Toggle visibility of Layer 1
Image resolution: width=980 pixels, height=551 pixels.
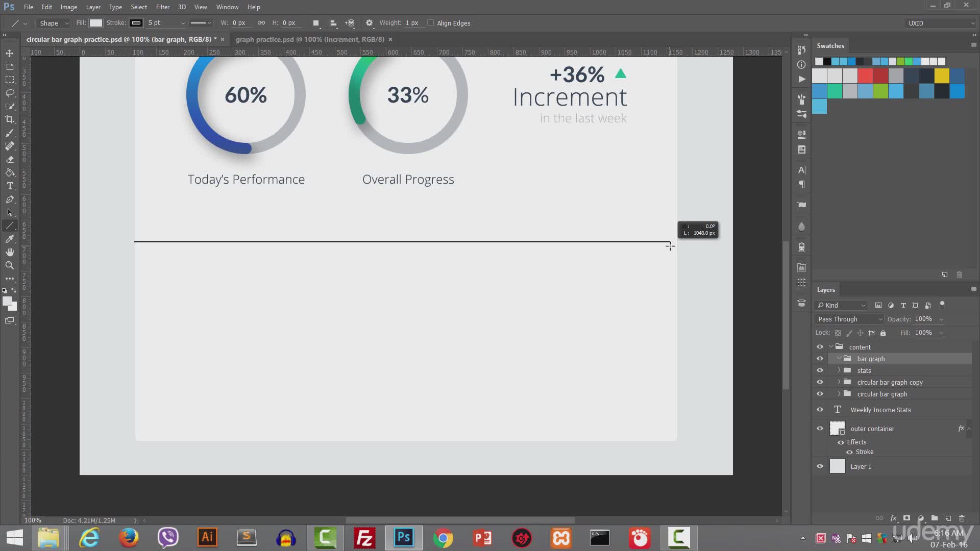click(820, 466)
